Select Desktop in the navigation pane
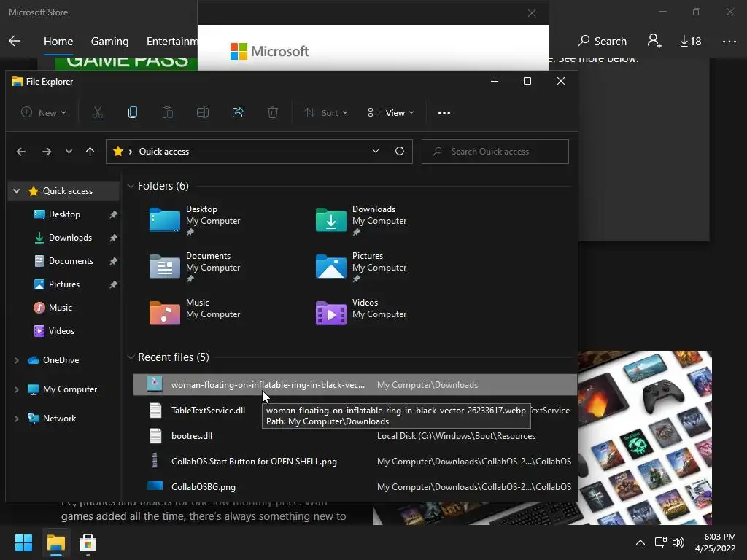The width and height of the screenshot is (747, 560). [x=64, y=214]
